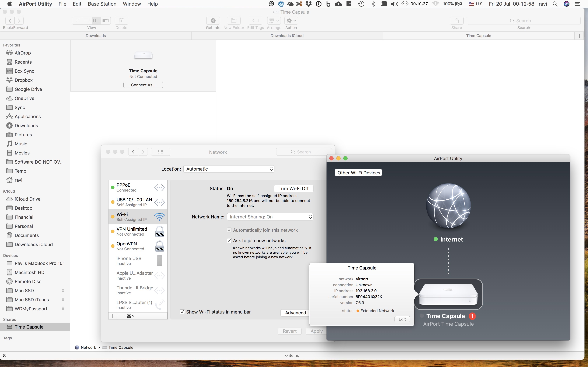Show all System Preferences grid icon

tap(161, 152)
